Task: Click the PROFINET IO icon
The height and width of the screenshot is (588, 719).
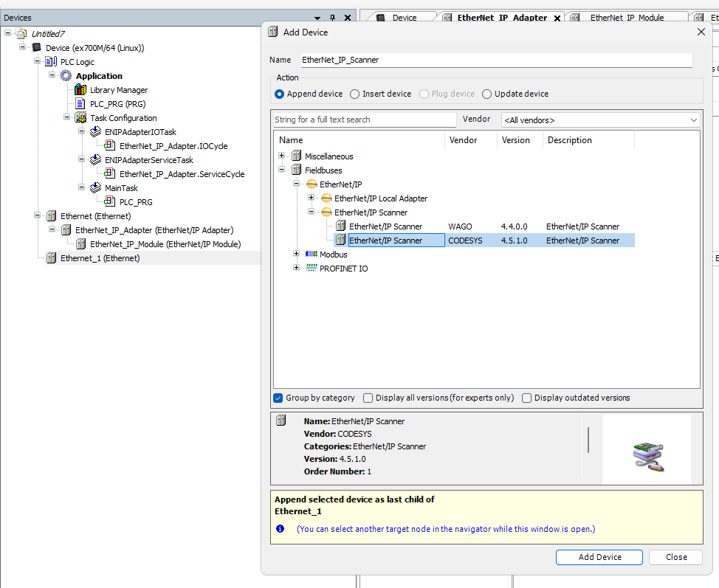Action: click(x=311, y=269)
